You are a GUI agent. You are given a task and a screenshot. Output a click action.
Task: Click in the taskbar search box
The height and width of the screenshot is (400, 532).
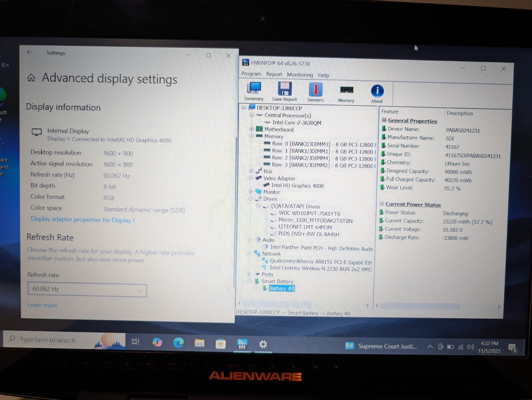pos(65,340)
